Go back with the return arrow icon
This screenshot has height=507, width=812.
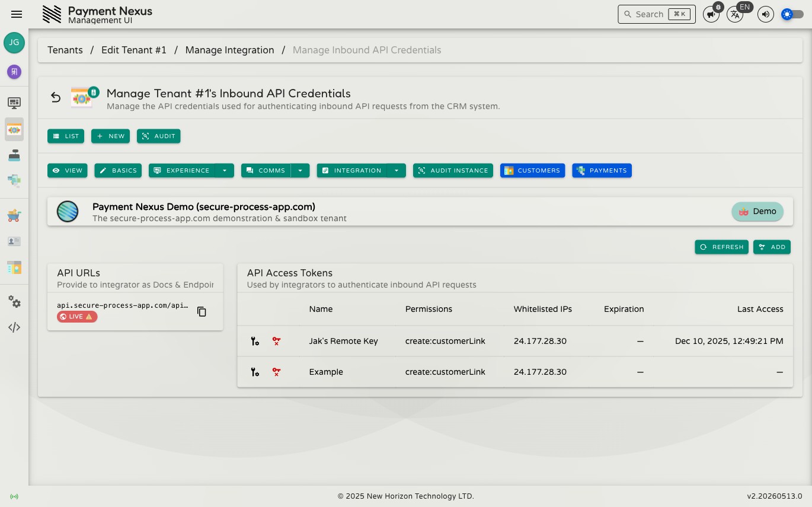[56, 97]
